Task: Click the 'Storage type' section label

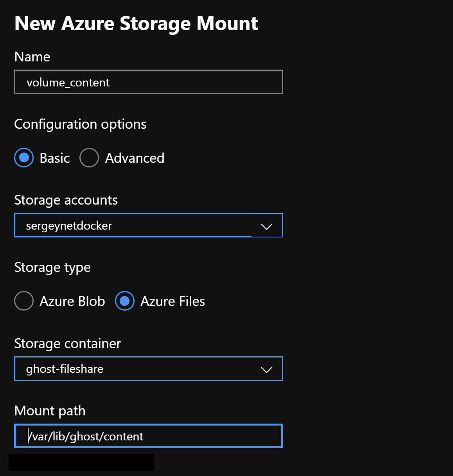Action: tap(52, 268)
